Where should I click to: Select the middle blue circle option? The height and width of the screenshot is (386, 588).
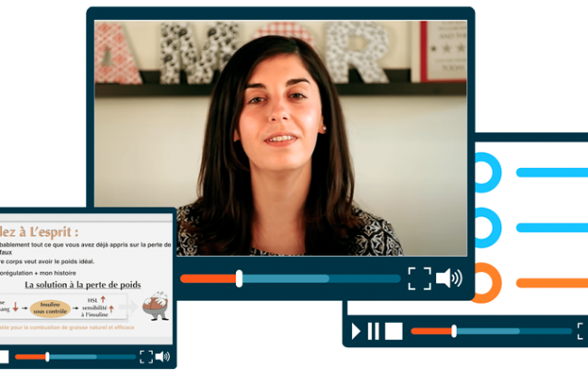[487, 228]
